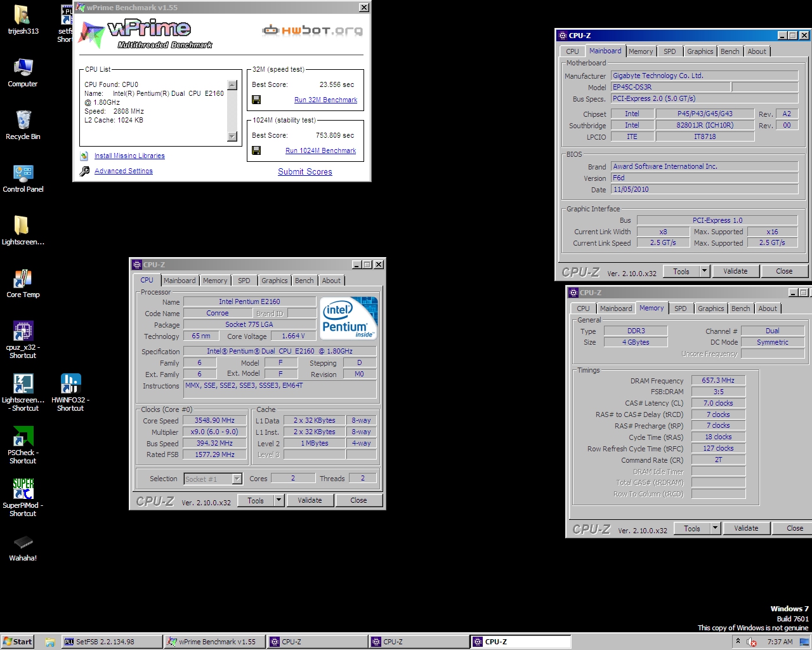
Task: Click Install Missing Libraries icon in wPrime
Action: [84, 156]
